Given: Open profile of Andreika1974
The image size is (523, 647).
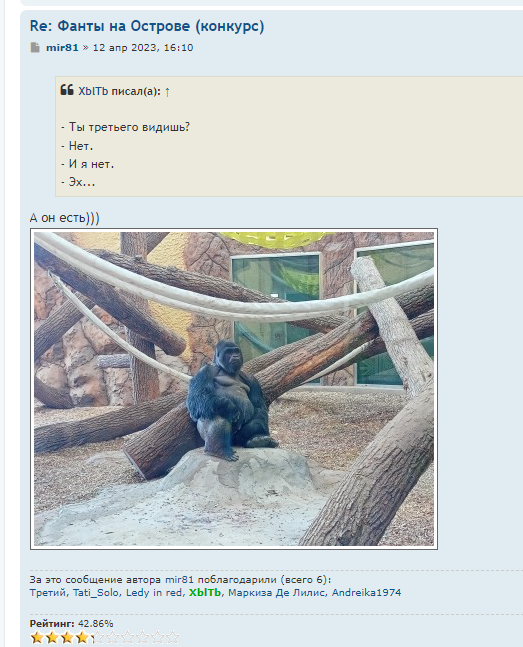Looking at the screenshot, I should click(x=367, y=593).
